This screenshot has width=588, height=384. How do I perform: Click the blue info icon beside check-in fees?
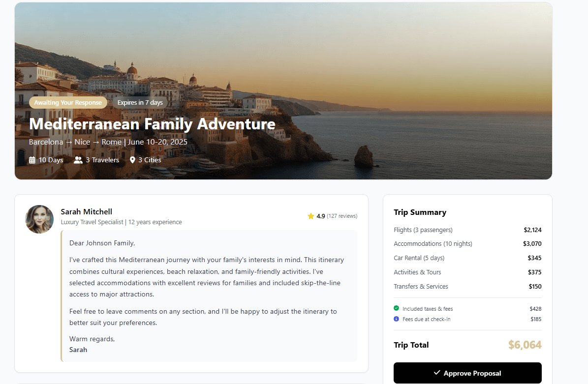point(397,319)
